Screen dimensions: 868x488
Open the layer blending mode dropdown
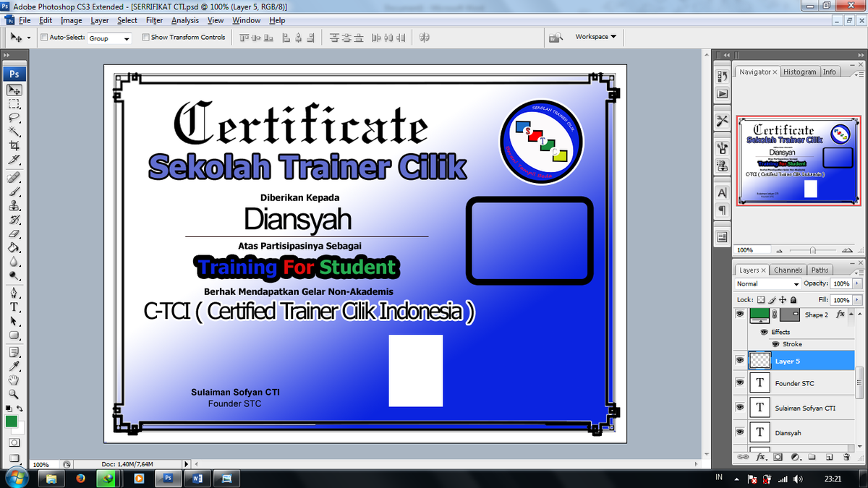767,283
